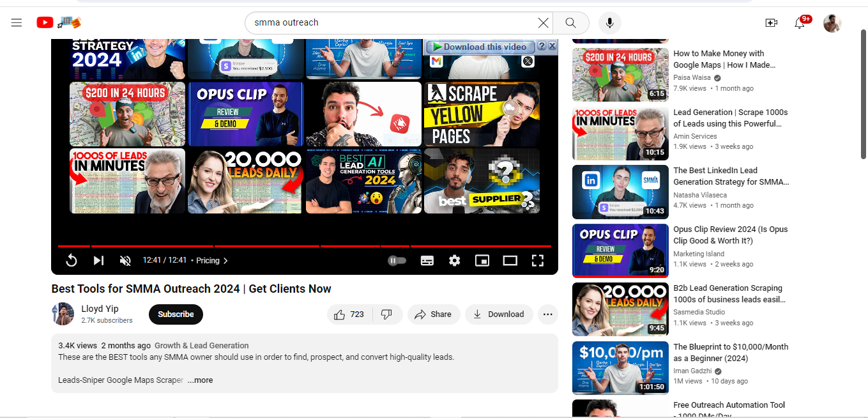Click the magnifier search button

click(571, 23)
